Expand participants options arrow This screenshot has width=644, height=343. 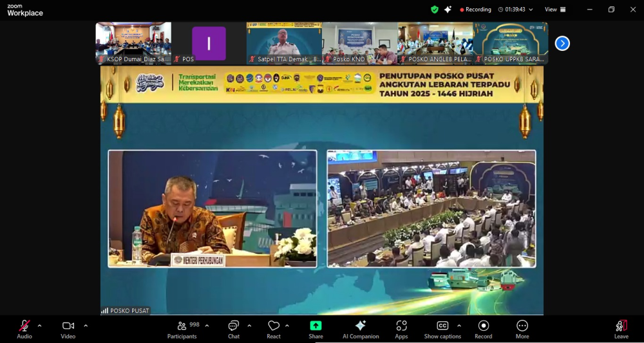[x=207, y=326]
